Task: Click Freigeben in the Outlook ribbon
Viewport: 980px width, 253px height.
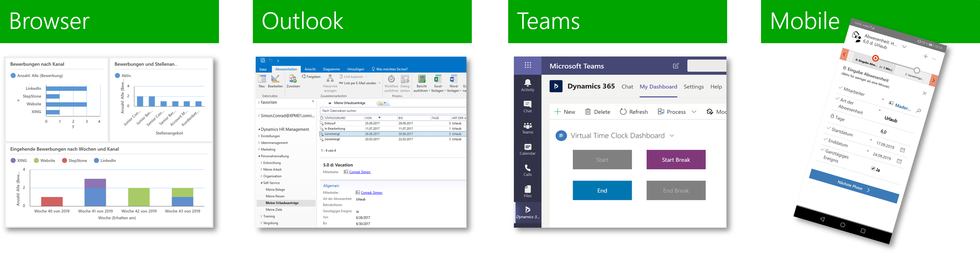Action: [311, 77]
